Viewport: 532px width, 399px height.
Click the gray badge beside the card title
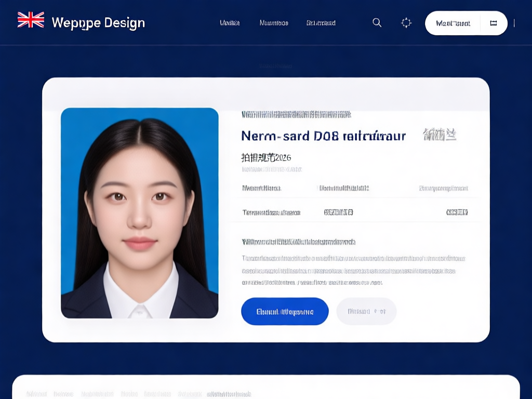440,136
